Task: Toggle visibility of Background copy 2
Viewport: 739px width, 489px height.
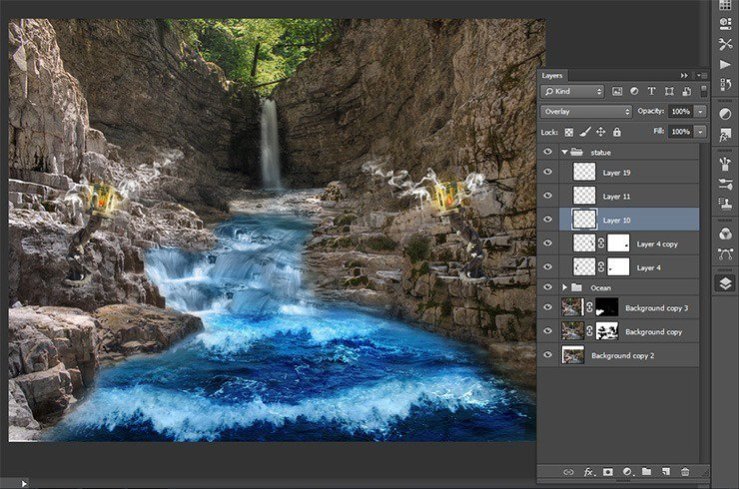Action: pos(547,355)
